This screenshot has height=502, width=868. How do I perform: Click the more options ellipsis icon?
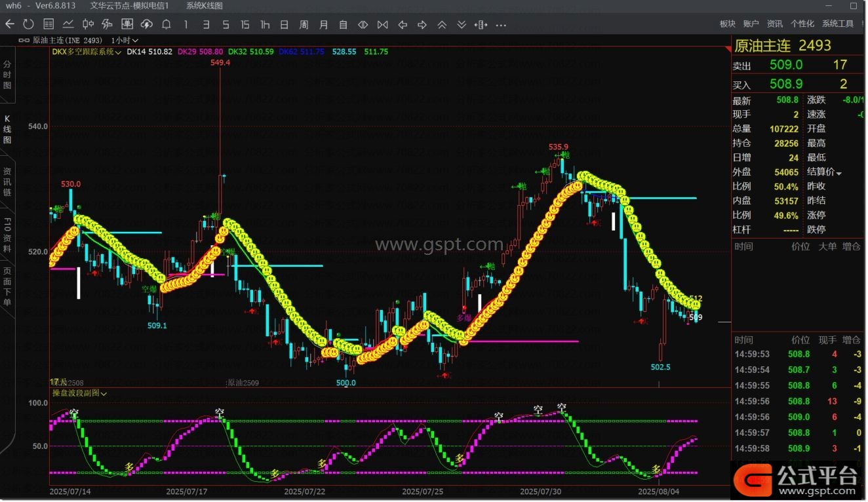point(501,25)
